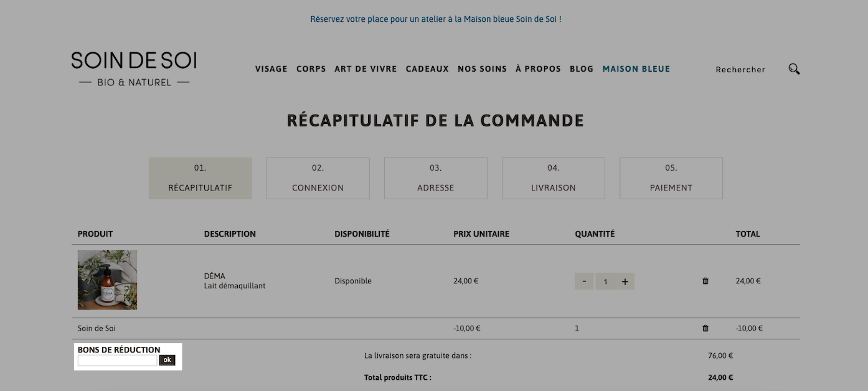Open the CORPS menu
Viewport: 868px width, 391px height.
(x=311, y=69)
